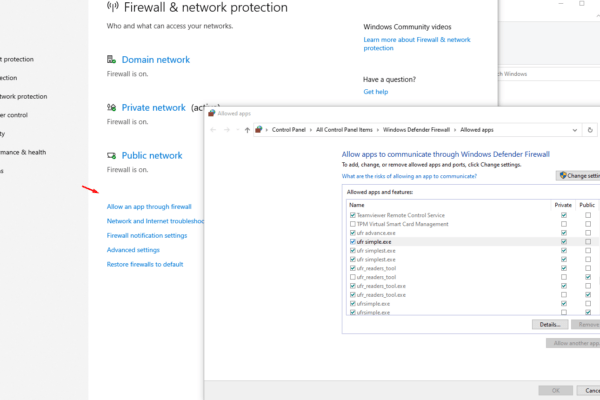Click the Public network icon
The width and height of the screenshot is (600, 400).
coord(111,155)
